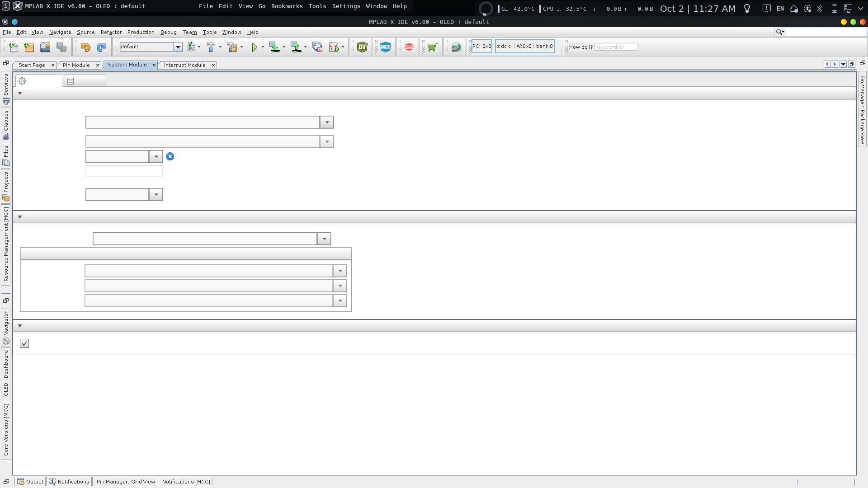Click the System Module tab

[x=127, y=65]
